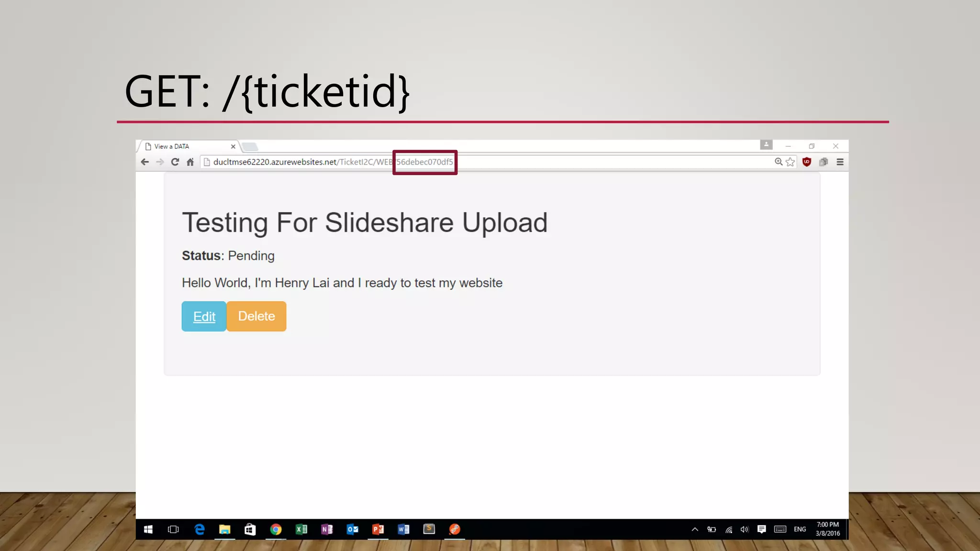The height and width of the screenshot is (551, 980).
Task: Switch to PowerPoint in taskbar
Action: (378, 529)
